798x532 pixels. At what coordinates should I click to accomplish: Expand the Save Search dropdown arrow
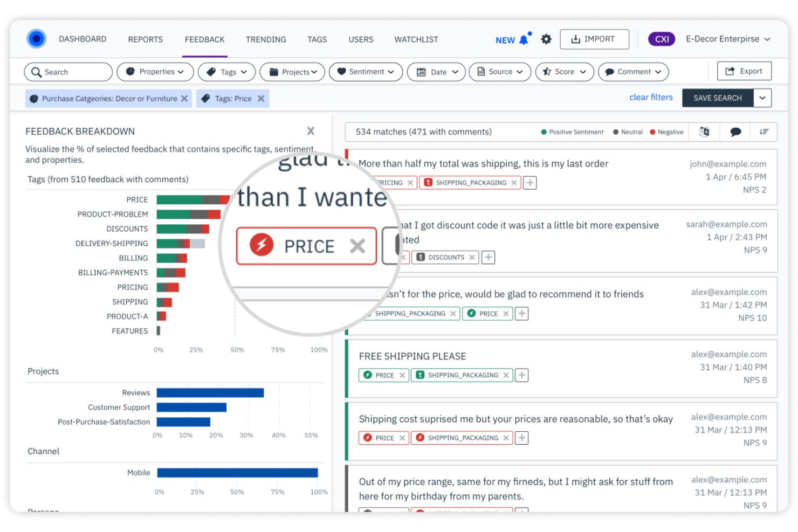coord(762,98)
